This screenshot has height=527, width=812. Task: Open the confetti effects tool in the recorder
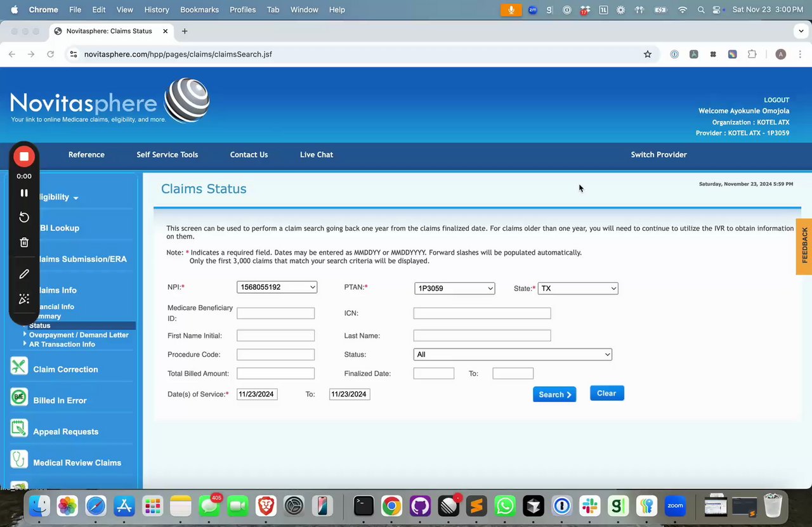click(24, 299)
